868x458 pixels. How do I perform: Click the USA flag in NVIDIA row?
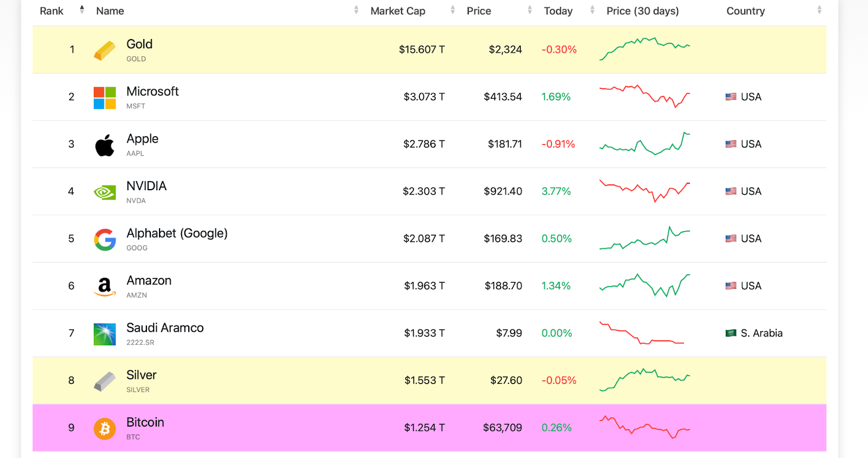[x=731, y=191]
